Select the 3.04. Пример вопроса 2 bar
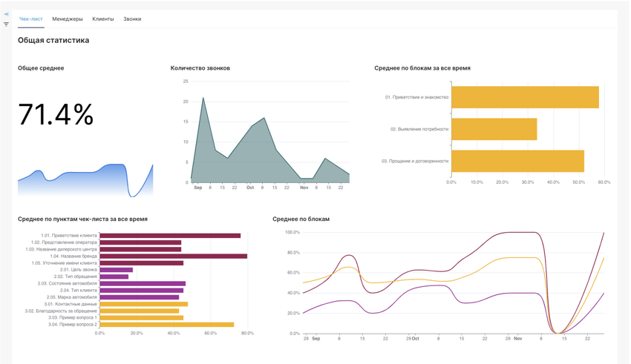This screenshot has height=364, width=631. [166, 325]
